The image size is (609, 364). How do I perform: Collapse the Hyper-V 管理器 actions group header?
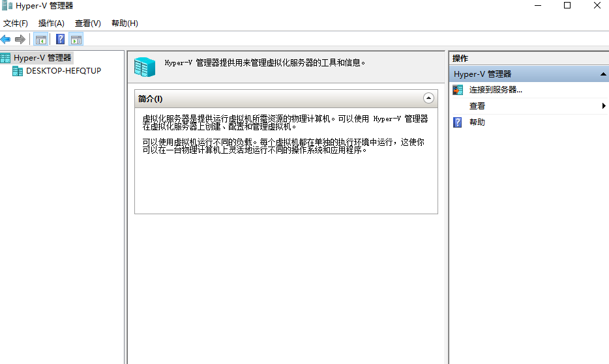pyautogui.click(x=602, y=74)
